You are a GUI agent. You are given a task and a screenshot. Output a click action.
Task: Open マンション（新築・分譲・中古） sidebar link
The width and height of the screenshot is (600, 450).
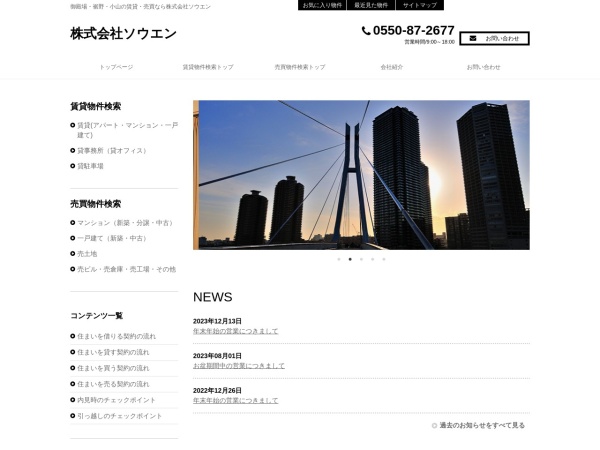coord(126,223)
